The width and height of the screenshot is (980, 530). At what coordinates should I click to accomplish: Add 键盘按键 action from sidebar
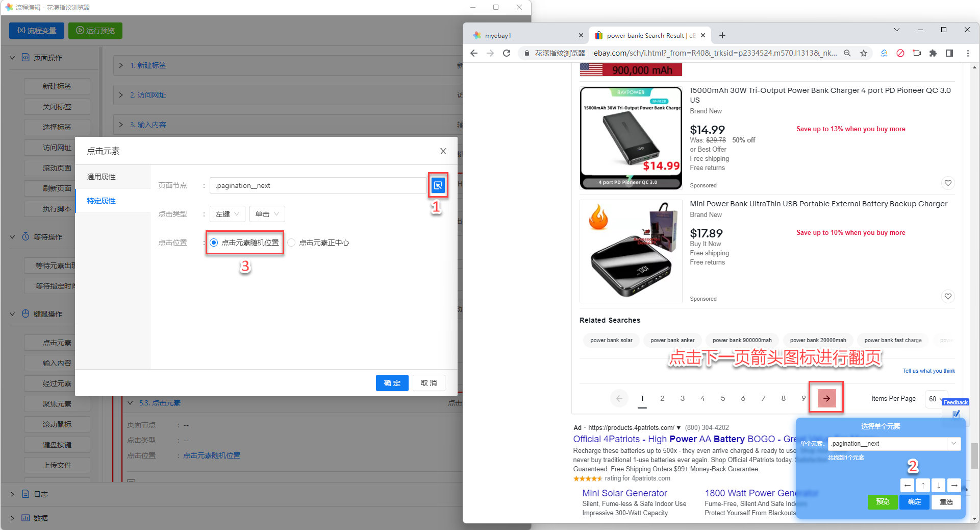pyautogui.click(x=57, y=445)
